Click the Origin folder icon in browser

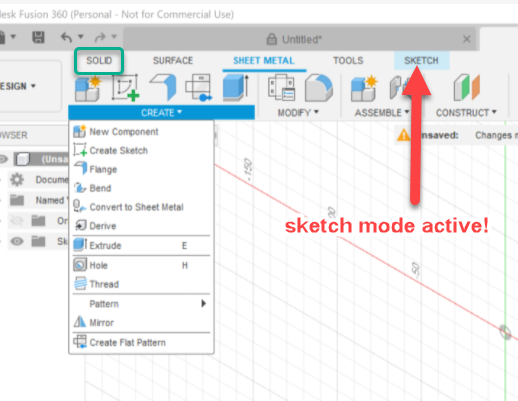pyautogui.click(x=38, y=220)
